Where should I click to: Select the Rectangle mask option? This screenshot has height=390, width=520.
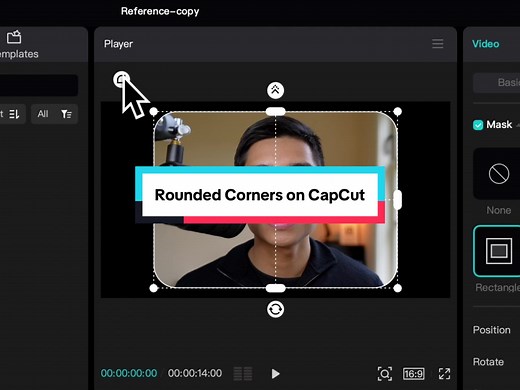click(x=497, y=251)
